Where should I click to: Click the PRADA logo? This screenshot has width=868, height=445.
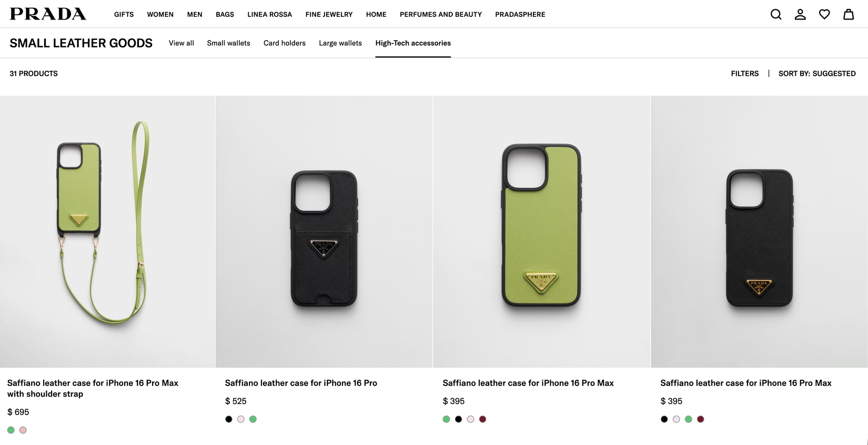click(48, 14)
